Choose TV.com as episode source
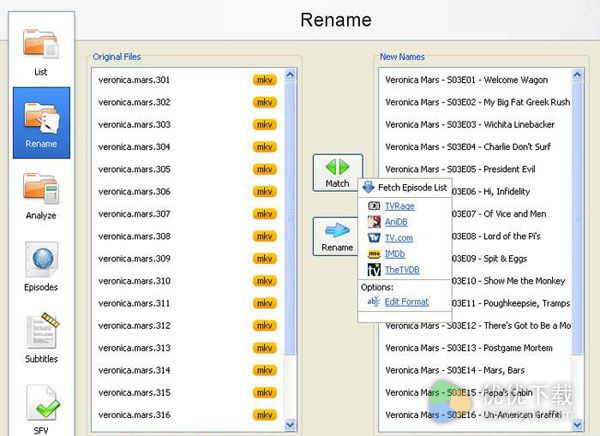Screen dimensions: 600x436 click(399, 238)
